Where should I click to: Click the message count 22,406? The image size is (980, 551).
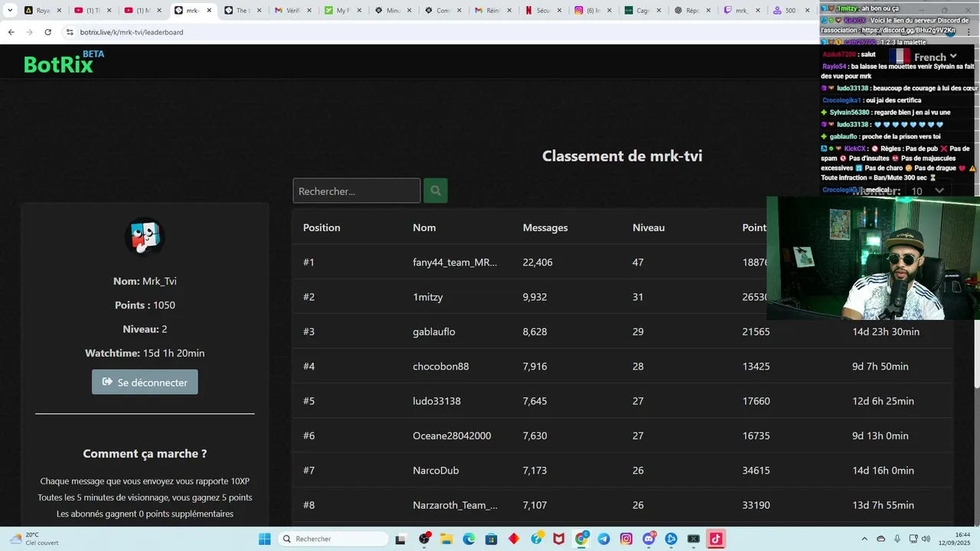click(537, 262)
